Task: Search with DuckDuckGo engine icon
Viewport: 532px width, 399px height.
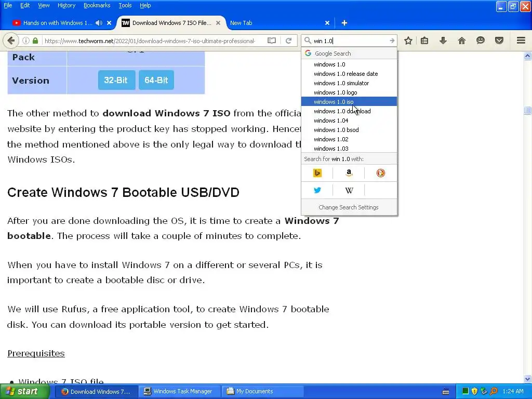Action: (381, 173)
